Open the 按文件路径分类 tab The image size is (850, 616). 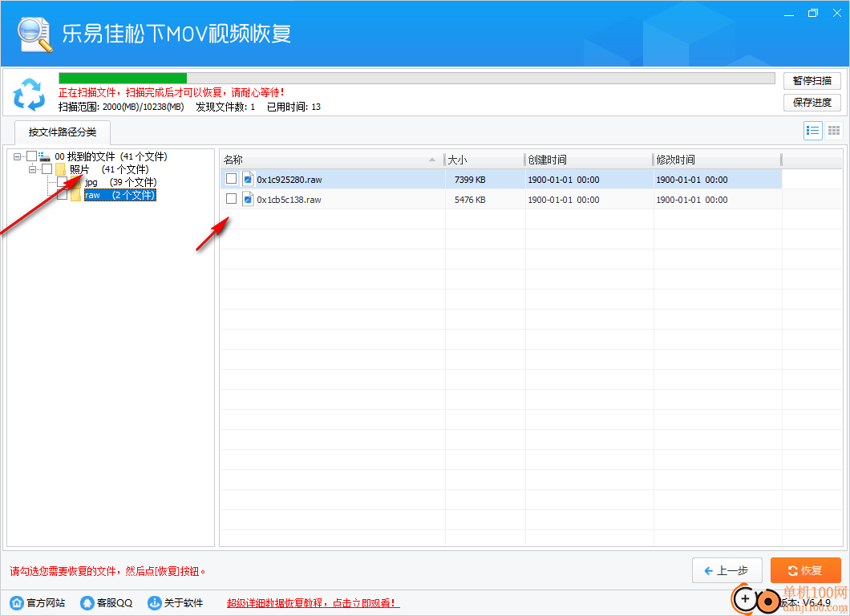tap(63, 132)
